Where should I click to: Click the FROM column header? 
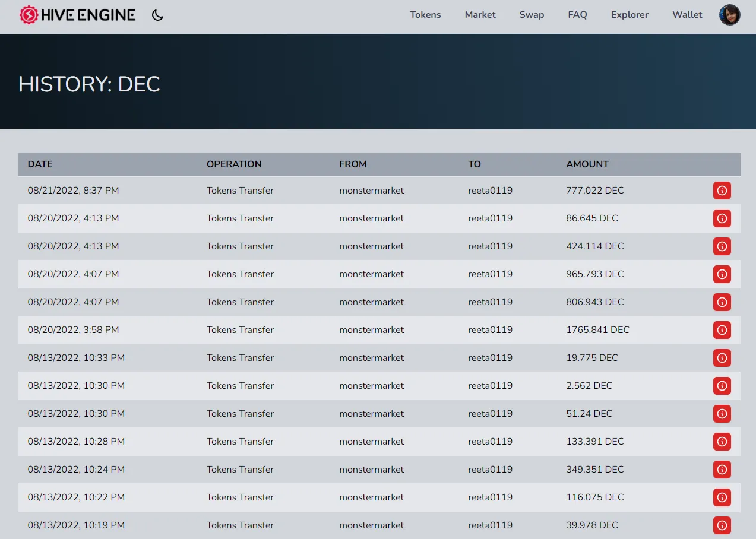click(x=353, y=164)
